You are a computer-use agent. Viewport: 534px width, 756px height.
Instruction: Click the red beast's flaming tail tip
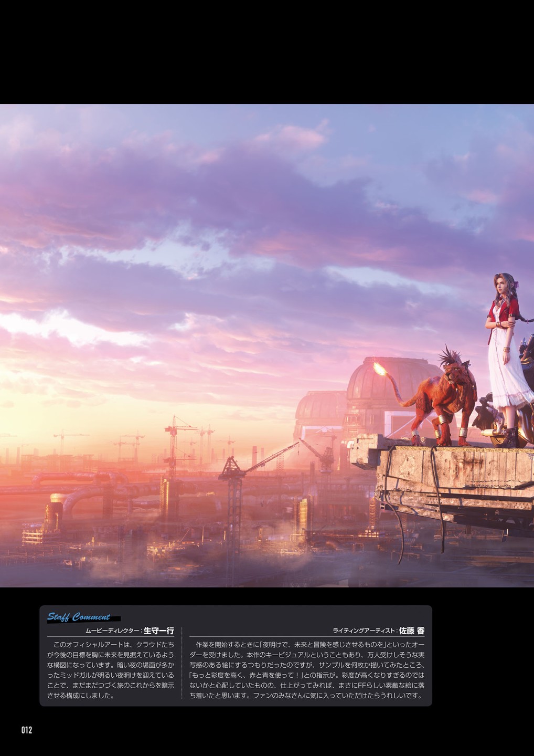click(x=378, y=370)
